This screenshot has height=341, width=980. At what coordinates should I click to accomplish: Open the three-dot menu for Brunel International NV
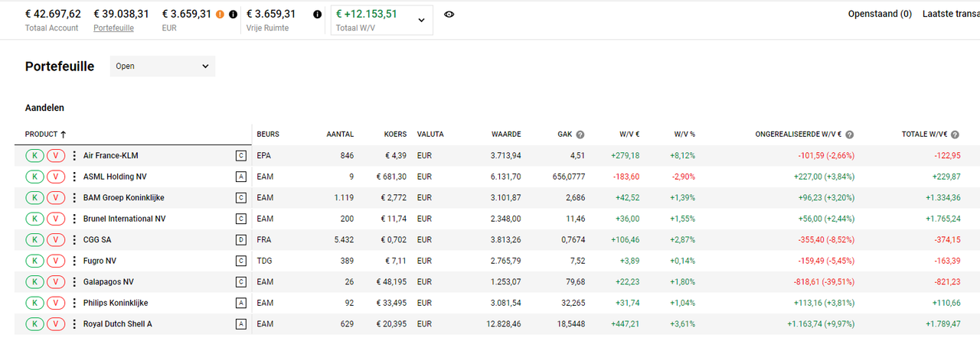click(74, 219)
